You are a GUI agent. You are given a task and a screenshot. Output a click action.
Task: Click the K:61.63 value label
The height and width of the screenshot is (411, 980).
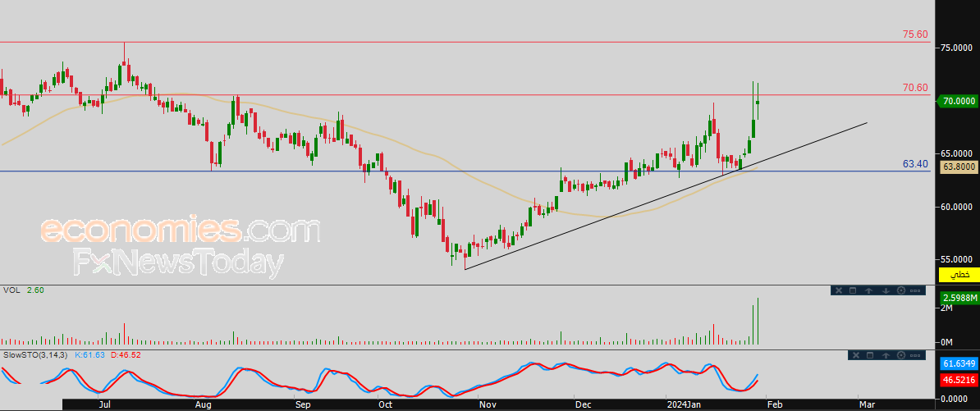(x=90, y=354)
